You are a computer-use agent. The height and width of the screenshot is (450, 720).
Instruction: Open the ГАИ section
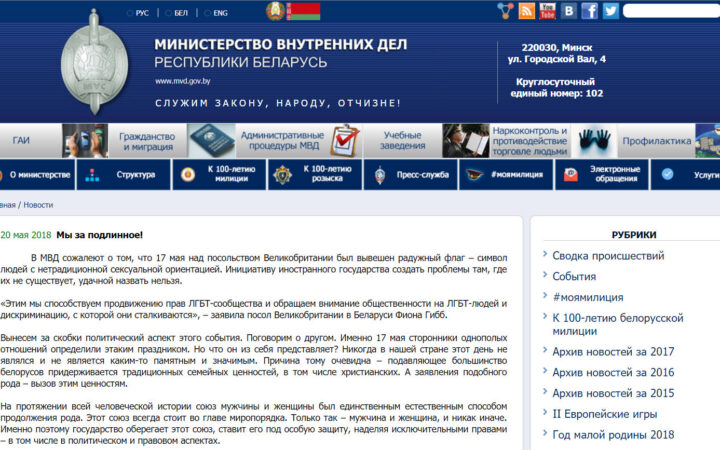21,141
